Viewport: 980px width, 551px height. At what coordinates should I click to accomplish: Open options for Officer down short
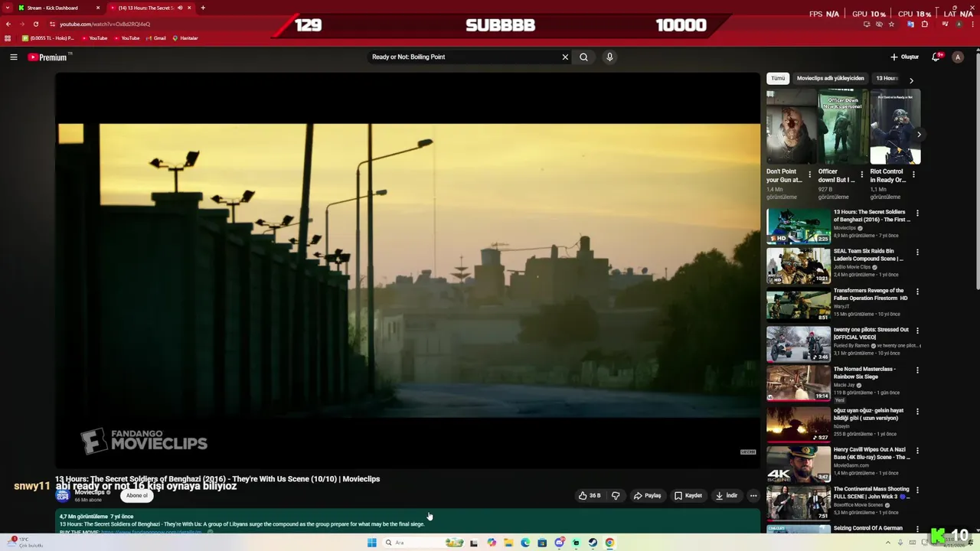click(862, 174)
